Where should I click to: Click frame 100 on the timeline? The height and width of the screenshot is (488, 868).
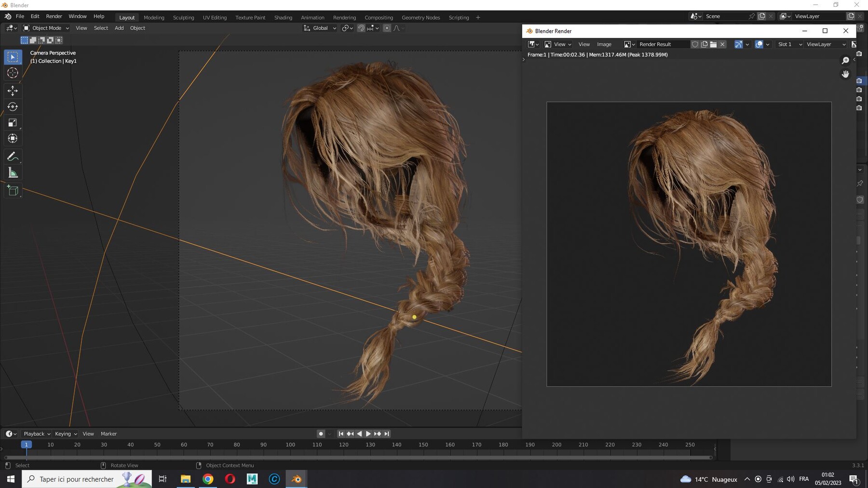290,445
